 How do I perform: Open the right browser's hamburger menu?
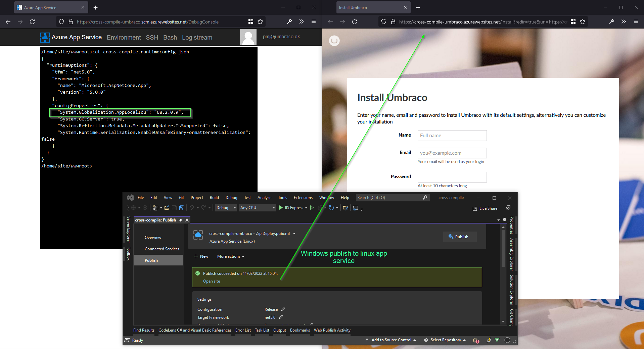[636, 21]
